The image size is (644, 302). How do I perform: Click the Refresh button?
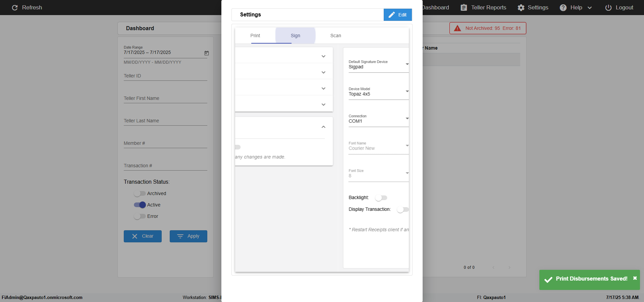(27, 7)
